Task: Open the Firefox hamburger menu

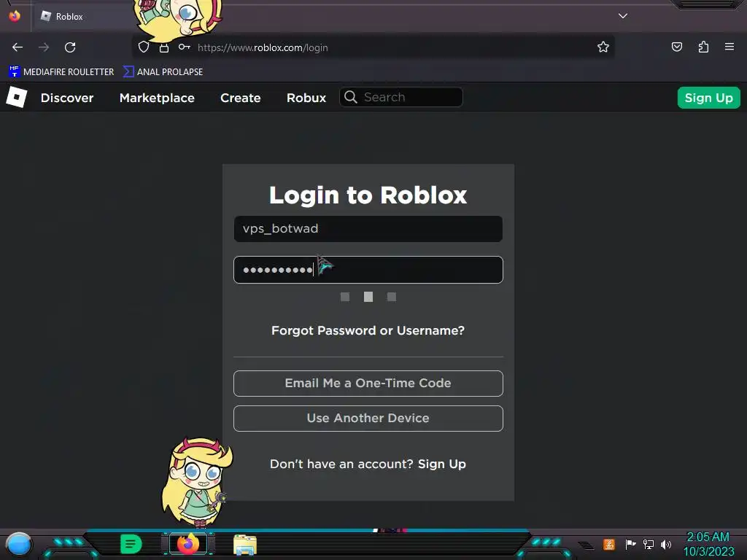Action: pos(729,47)
